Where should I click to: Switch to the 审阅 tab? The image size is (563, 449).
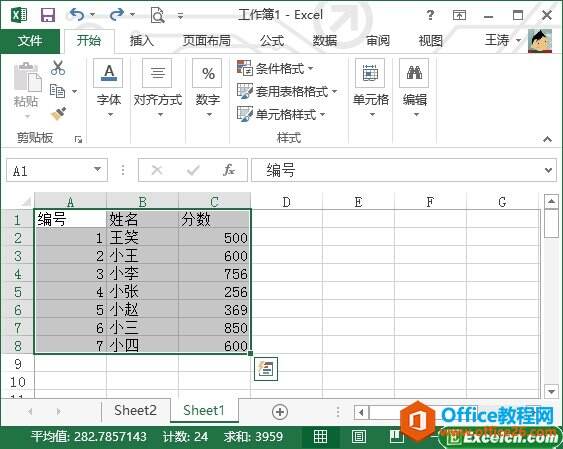point(378,41)
